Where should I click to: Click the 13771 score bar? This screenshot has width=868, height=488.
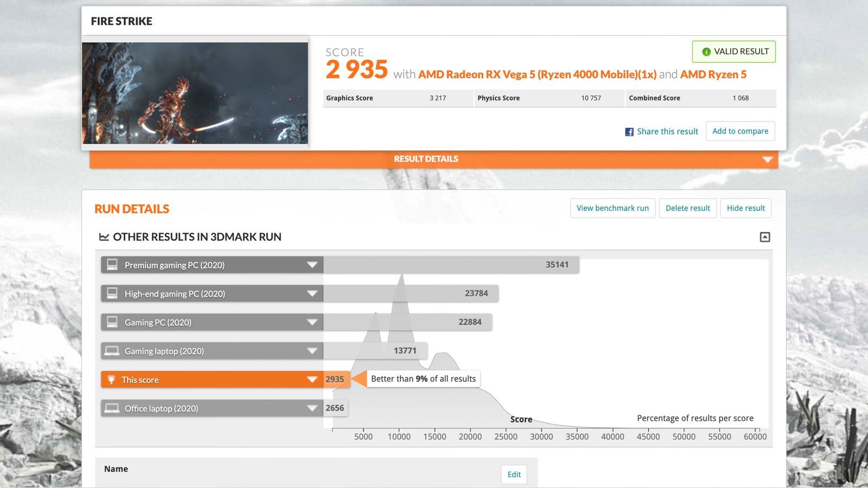pyautogui.click(x=375, y=351)
